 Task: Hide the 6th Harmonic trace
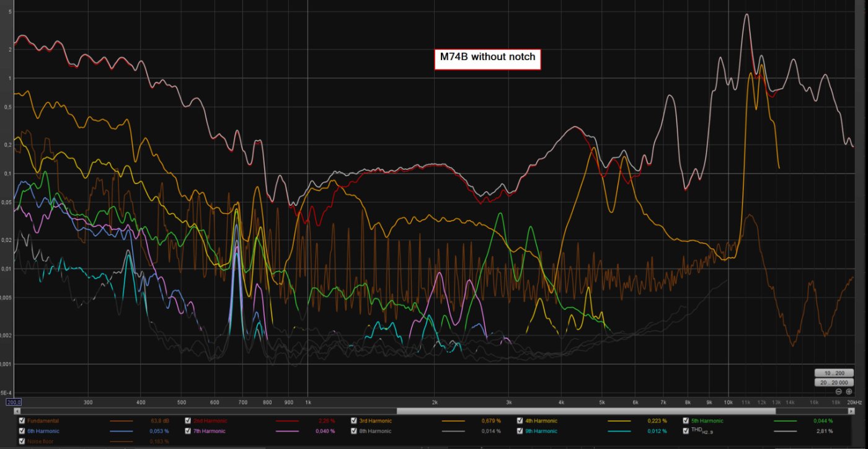click(x=22, y=430)
